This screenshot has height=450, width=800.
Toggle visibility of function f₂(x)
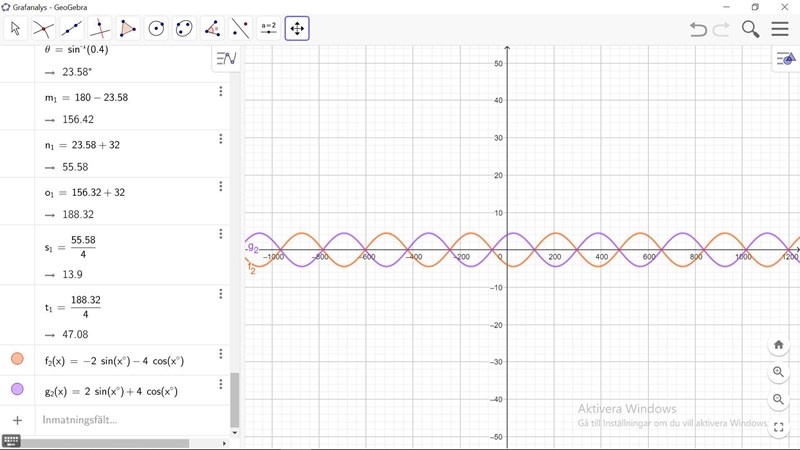[17, 359]
